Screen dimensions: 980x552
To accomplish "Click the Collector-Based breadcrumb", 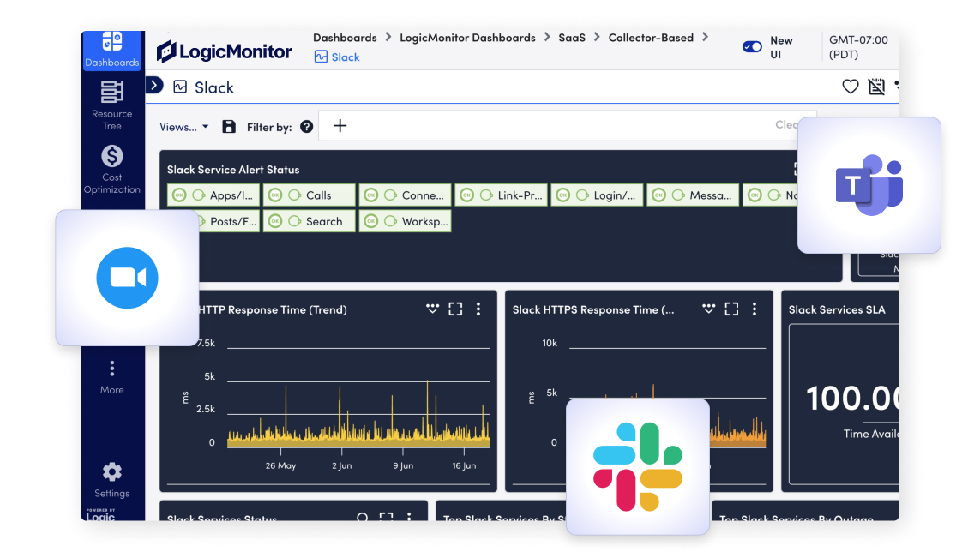I will tap(651, 38).
